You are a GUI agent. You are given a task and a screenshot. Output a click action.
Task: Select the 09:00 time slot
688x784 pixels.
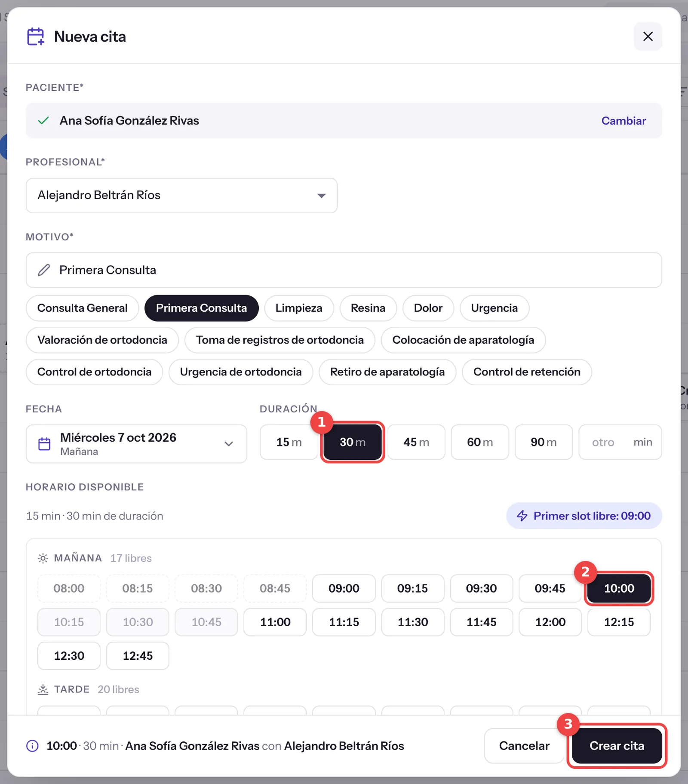pos(344,588)
